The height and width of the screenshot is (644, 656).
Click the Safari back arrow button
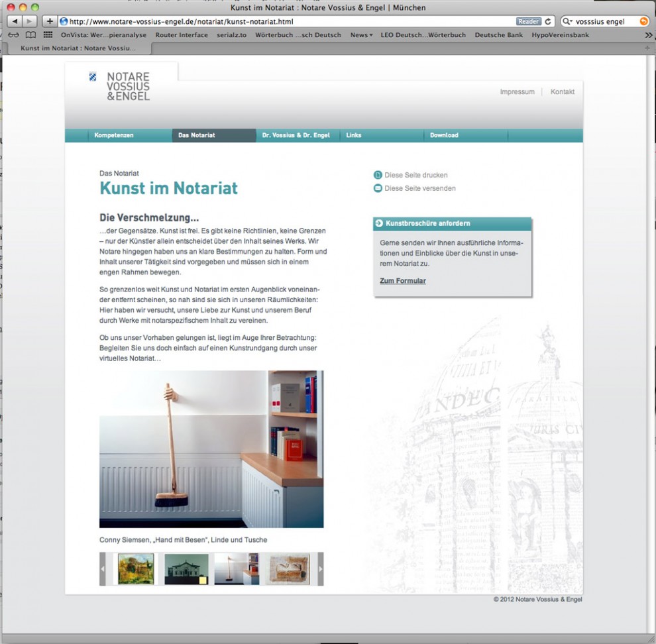pyautogui.click(x=15, y=21)
